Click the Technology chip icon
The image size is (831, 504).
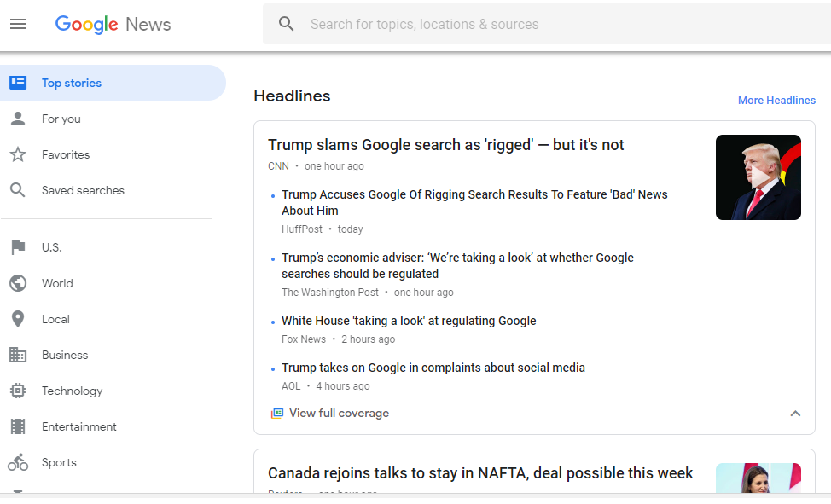[18, 391]
